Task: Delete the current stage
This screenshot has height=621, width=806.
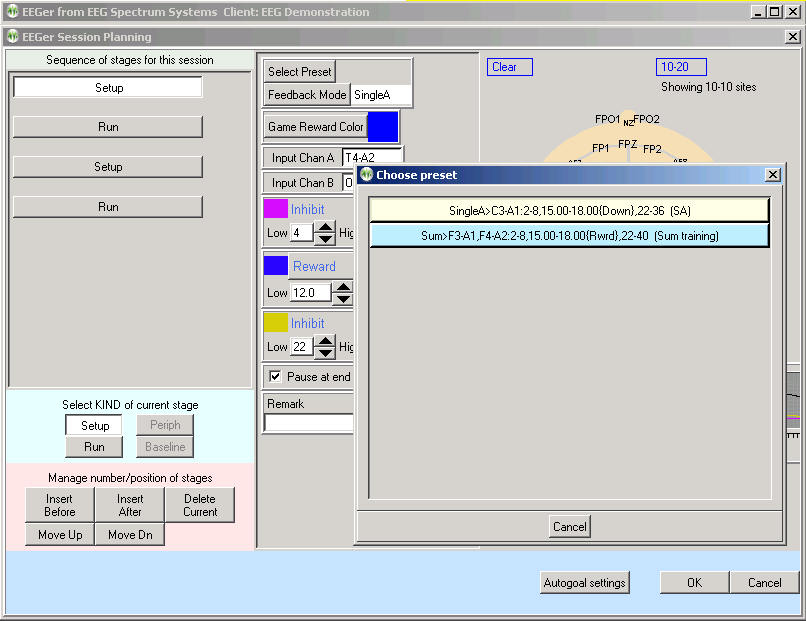Action: [x=200, y=505]
